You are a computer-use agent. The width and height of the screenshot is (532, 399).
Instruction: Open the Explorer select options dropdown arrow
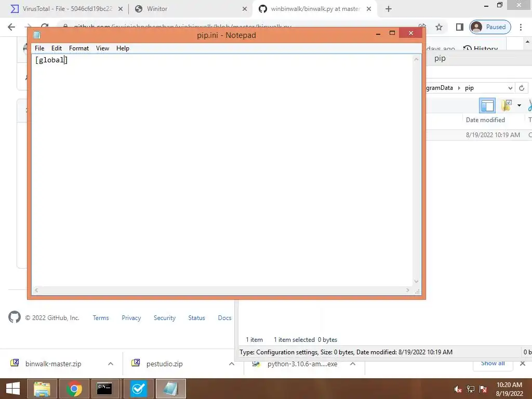point(519,105)
